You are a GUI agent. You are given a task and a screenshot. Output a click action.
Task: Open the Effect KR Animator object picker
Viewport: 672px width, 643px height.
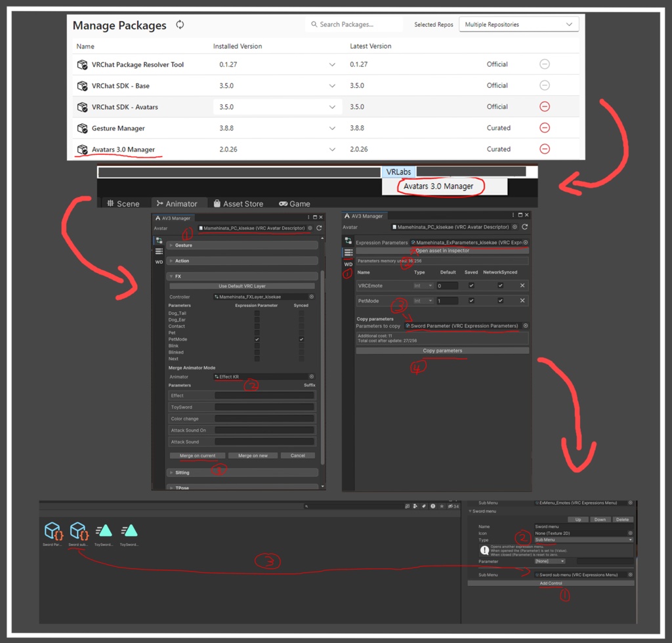(312, 377)
